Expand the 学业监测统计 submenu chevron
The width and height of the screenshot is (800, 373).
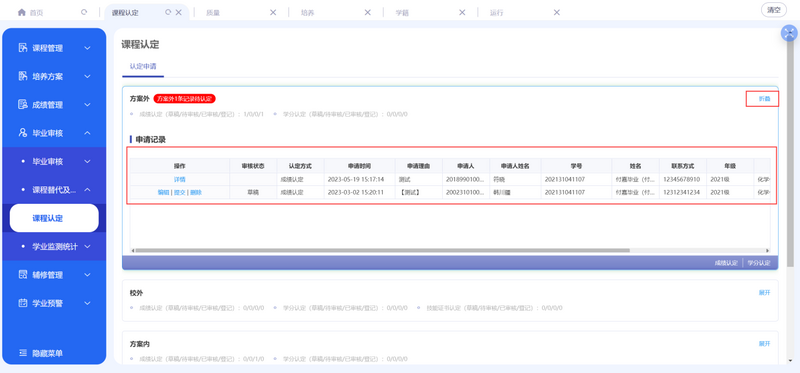coord(87,246)
